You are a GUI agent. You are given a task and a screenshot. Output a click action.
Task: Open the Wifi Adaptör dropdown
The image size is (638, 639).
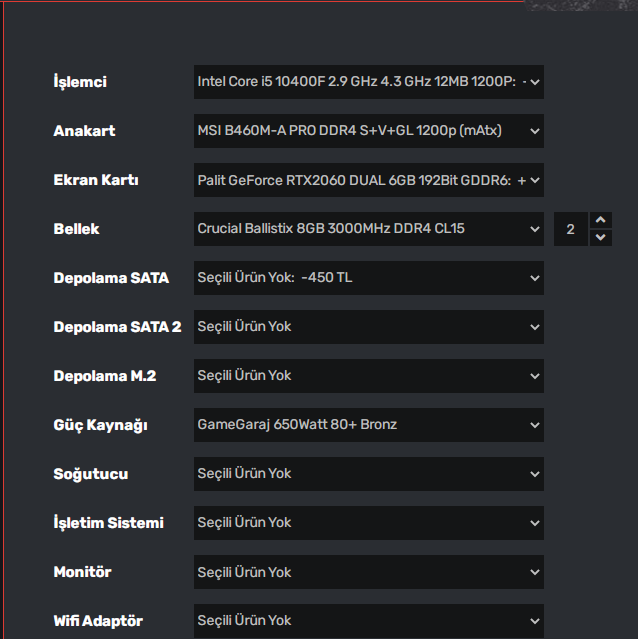[368, 621]
